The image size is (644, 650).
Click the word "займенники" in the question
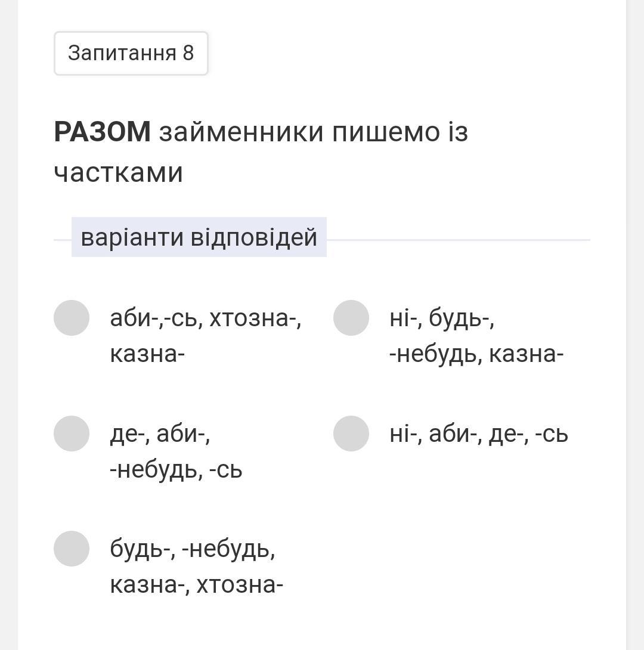coord(241,132)
